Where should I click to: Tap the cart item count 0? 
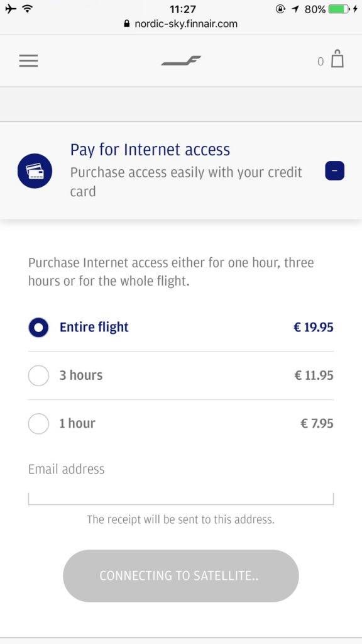click(321, 62)
